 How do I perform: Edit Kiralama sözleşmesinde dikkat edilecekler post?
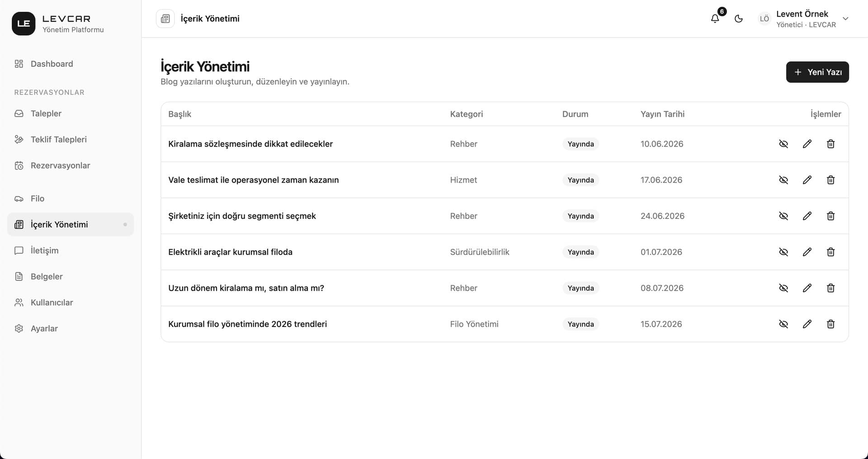(x=807, y=144)
